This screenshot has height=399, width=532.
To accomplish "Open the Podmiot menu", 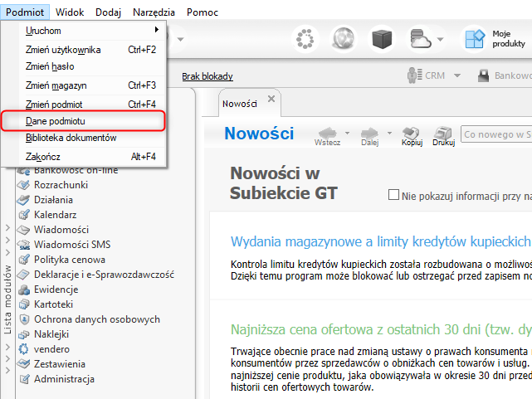I will tap(25, 12).
